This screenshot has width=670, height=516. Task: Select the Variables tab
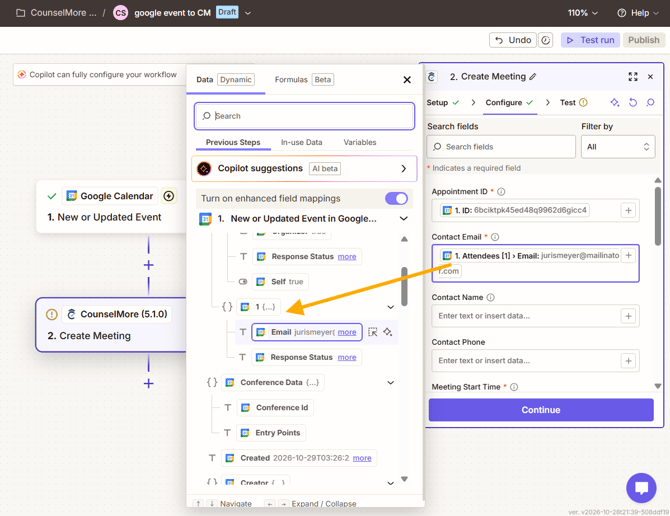point(360,142)
